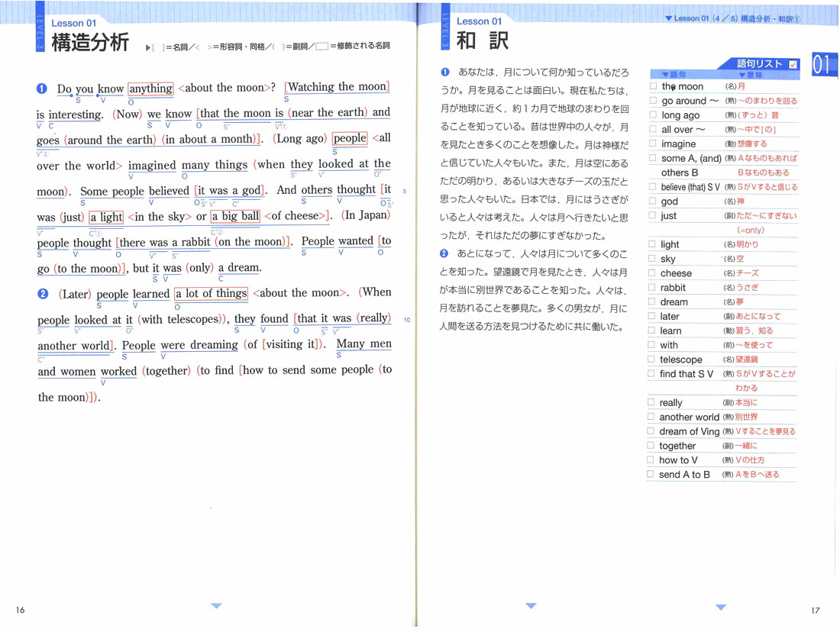
Task: Tick the checkbox for 'imagine'
Action: [653, 143]
